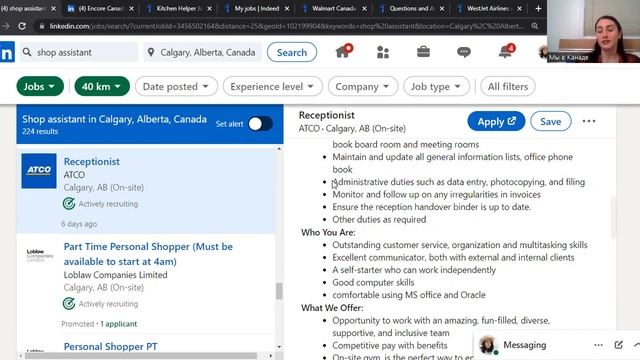The image size is (640, 360).
Task: Click the All filters button
Action: tap(508, 87)
